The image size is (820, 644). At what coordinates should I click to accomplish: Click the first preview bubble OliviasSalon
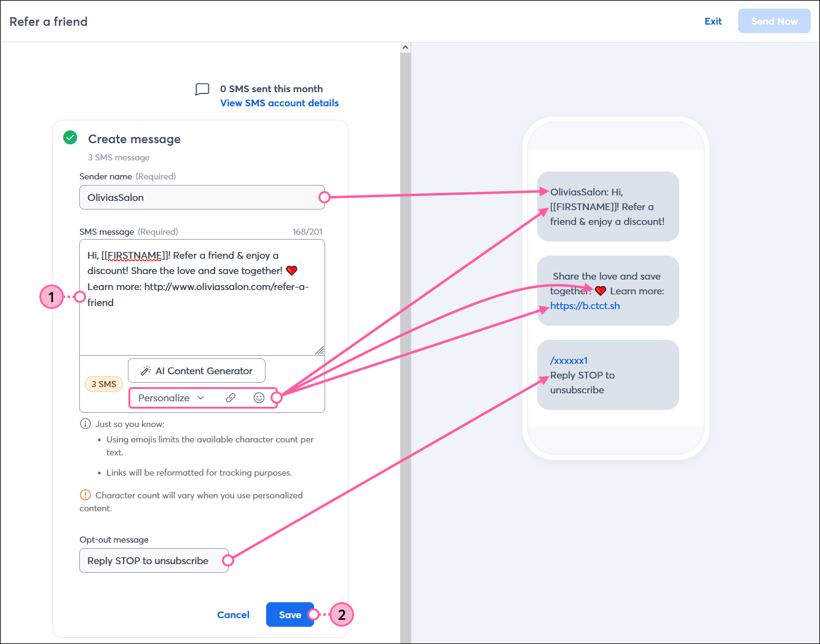point(608,206)
